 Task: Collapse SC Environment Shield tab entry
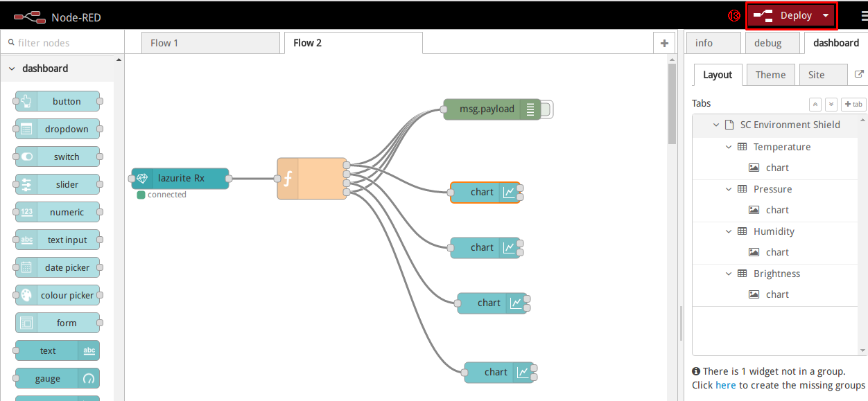717,125
